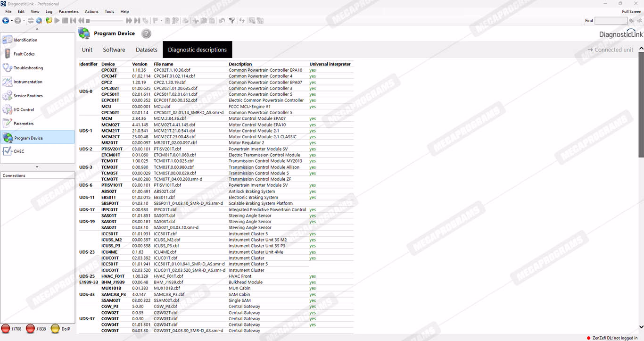
Task: Open the Fault Codes panel icon
Action: click(x=7, y=54)
